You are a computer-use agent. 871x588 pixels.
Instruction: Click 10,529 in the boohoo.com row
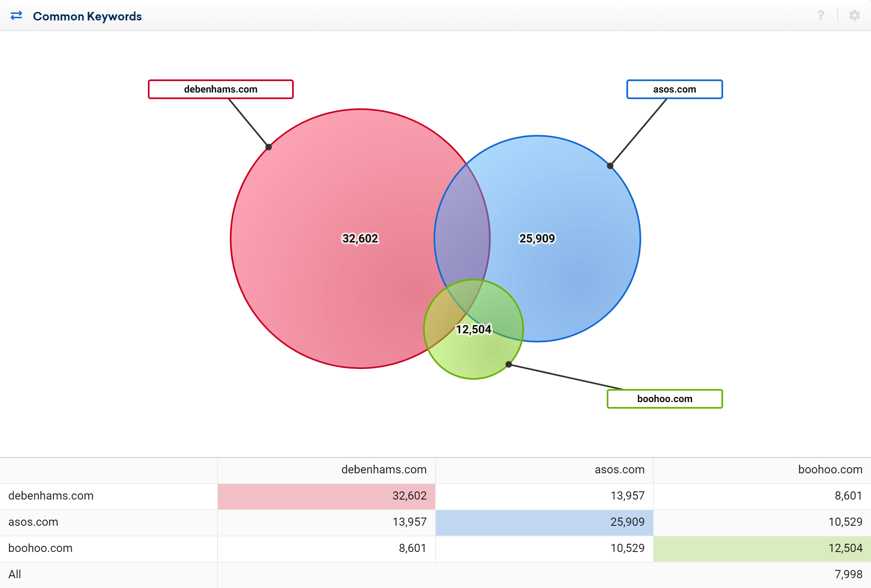[627, 548]
